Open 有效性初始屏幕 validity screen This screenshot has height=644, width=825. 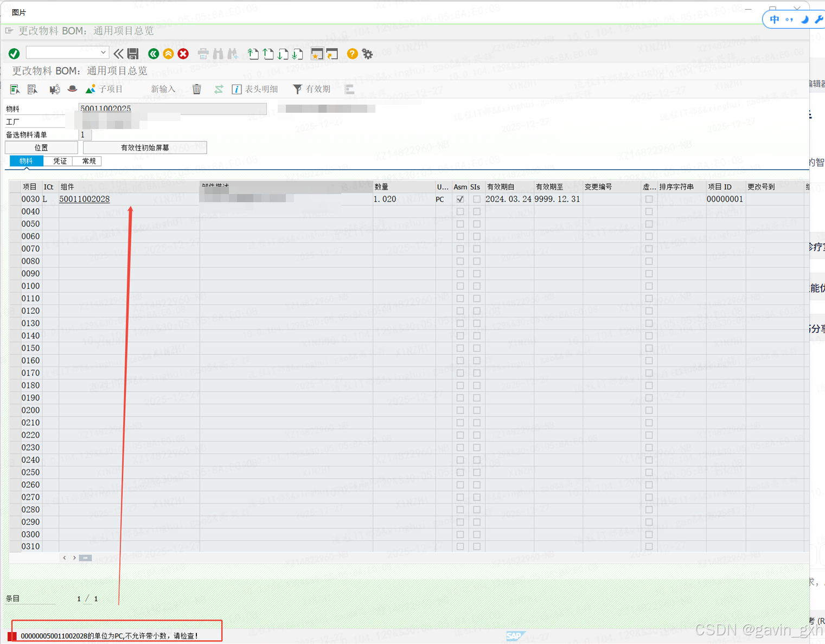144,147
